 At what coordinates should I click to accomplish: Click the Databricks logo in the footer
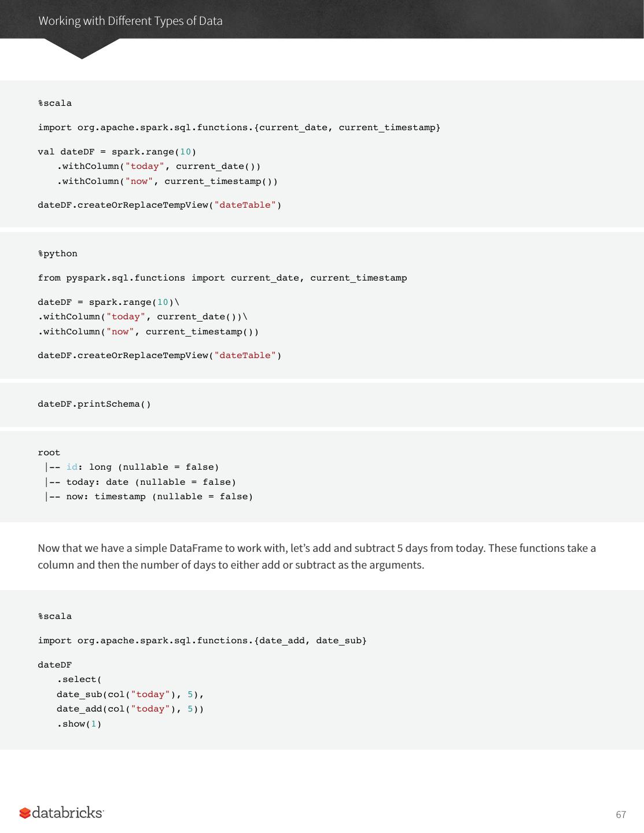coord(61,813)
